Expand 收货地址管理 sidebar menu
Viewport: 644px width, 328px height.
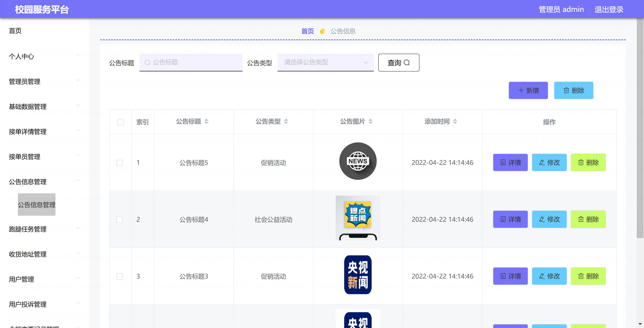[x=45, y=254]
